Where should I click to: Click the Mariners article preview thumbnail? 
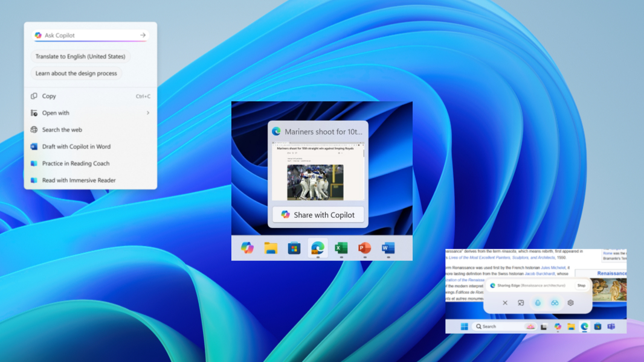click(318, 172)
